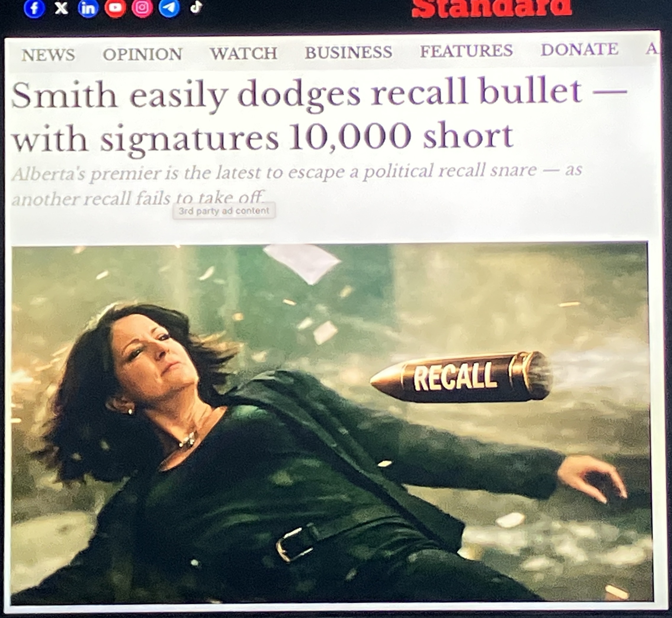Open the X (Twitter) social icon

[61, 8]
